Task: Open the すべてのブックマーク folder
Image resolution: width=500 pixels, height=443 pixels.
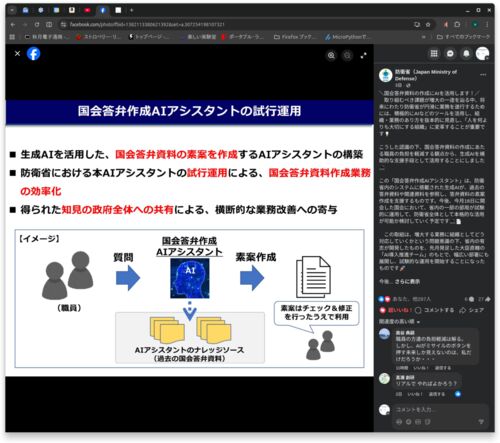Action: [463, 37]
